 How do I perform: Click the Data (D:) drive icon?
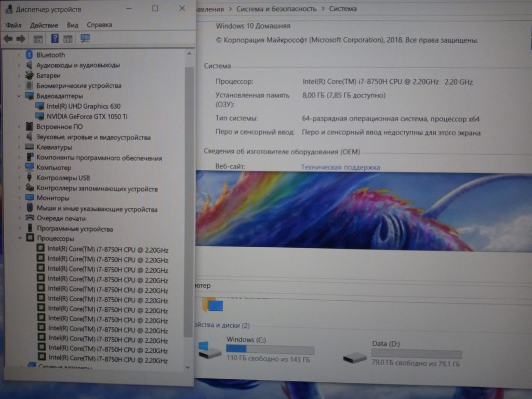(355, 356)
